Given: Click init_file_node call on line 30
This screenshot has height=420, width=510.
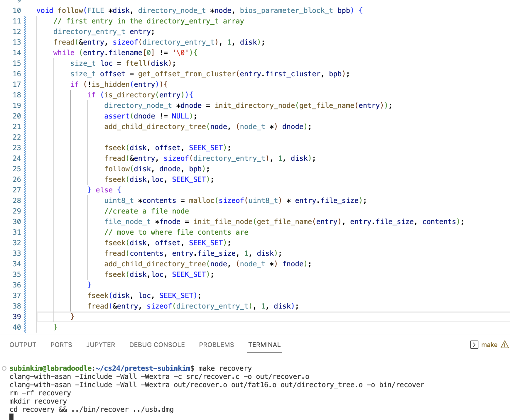Looking at the screenshot, I should coord(223,222).
